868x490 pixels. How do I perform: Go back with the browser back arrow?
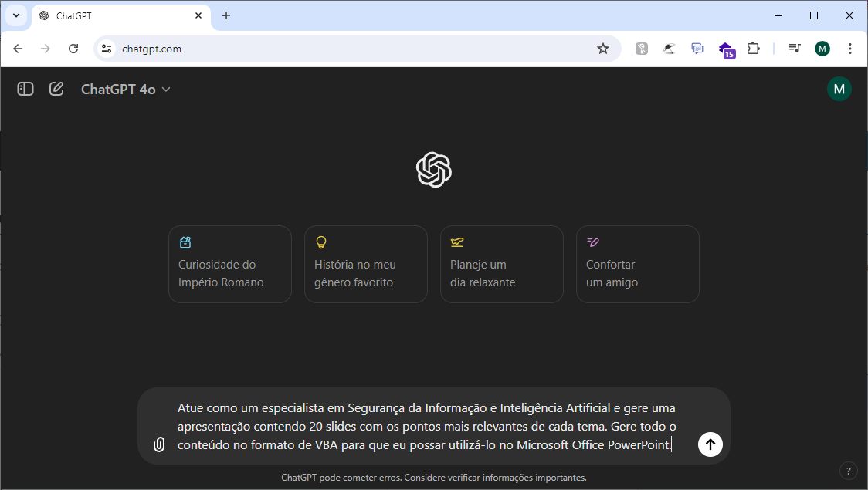[18, 49]
